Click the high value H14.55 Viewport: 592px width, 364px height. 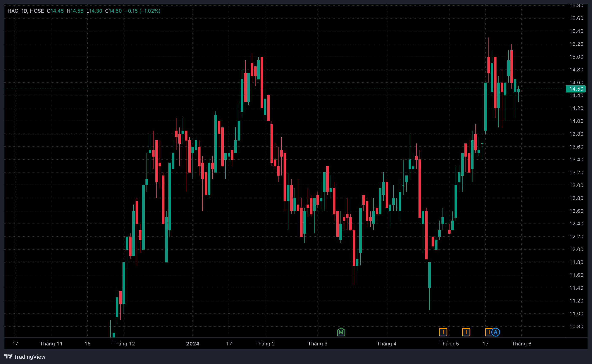point(75,11)
